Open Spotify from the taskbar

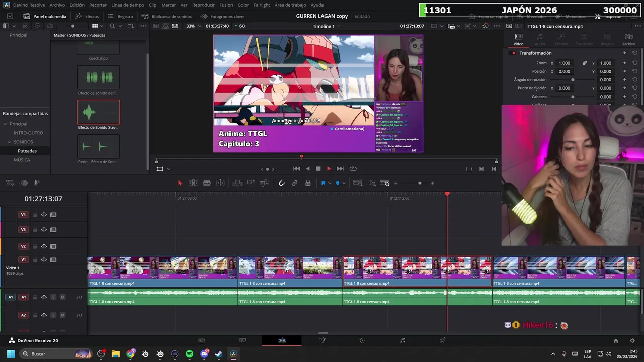tap(189, 354)
